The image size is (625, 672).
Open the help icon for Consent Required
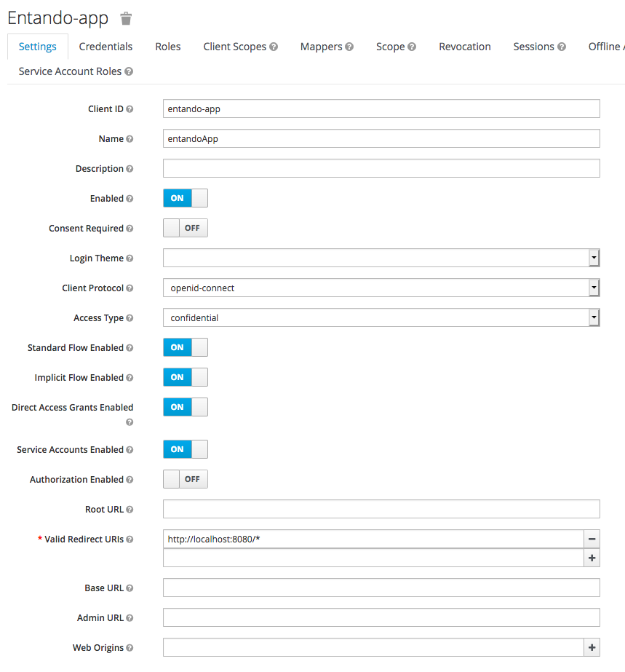130,229
